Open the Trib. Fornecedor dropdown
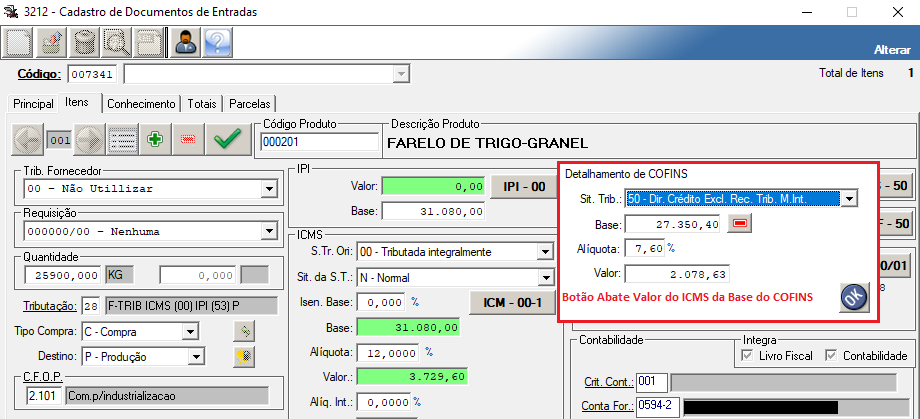The width and height of the screenshot is (920, 419). click(x=268, y=189)
